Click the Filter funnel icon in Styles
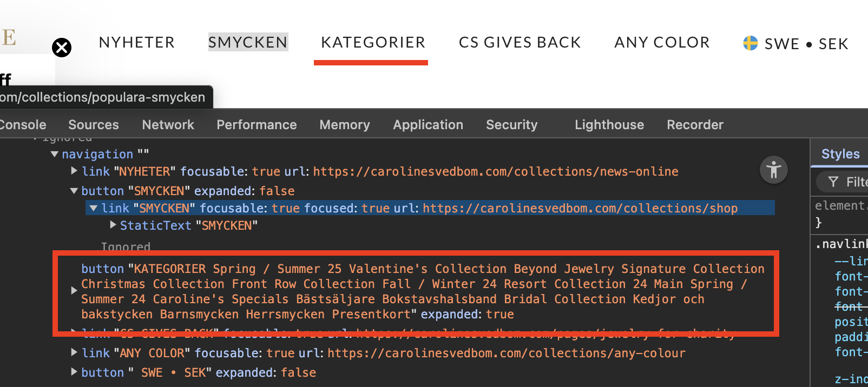Screen dimensions: 868x387 [x=833, y=182]
